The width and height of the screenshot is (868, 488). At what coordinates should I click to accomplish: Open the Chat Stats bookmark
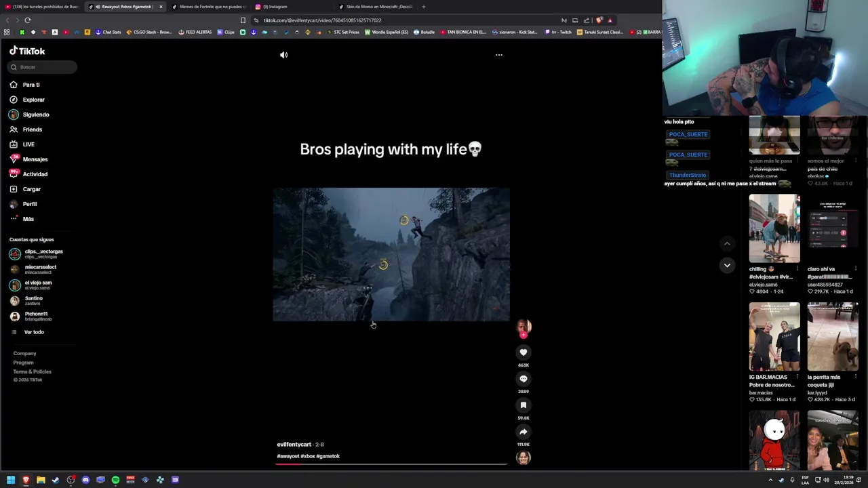point(108,32)
